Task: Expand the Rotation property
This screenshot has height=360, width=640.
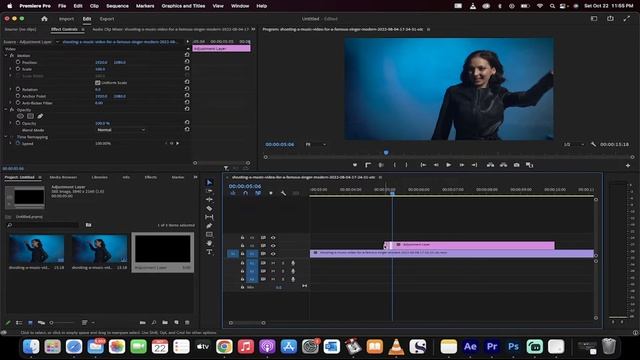Action: point(11,89)
